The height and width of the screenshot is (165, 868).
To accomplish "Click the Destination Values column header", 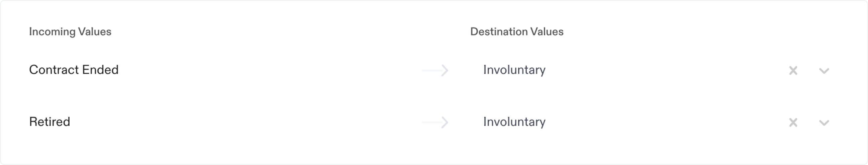I will click(x=516, y=32).
